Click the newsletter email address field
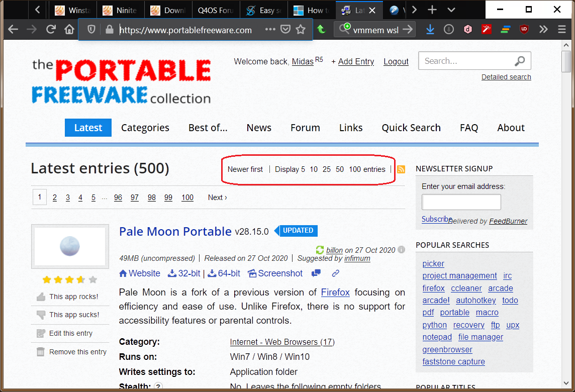Viewport: 575px width, 392px height. point(461,202)
